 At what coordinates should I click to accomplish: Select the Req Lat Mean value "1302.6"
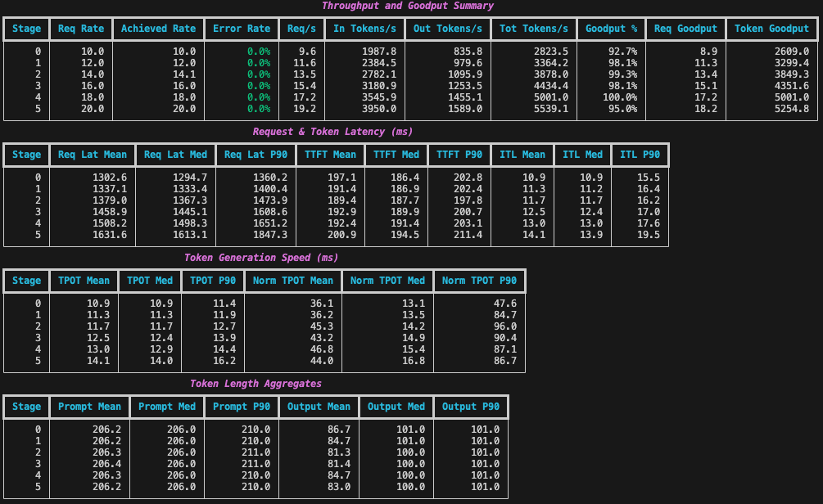click(x=110, y=178)
